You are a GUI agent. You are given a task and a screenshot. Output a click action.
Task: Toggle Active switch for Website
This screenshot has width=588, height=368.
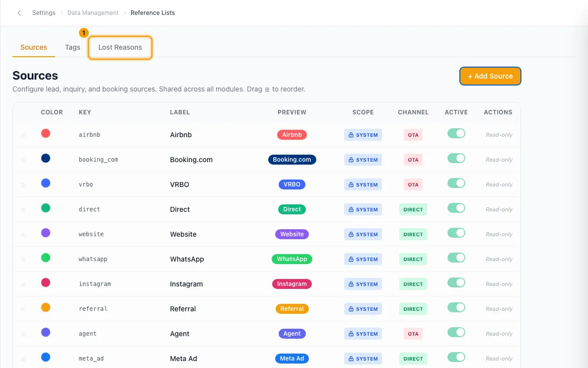tap(456, 233)
